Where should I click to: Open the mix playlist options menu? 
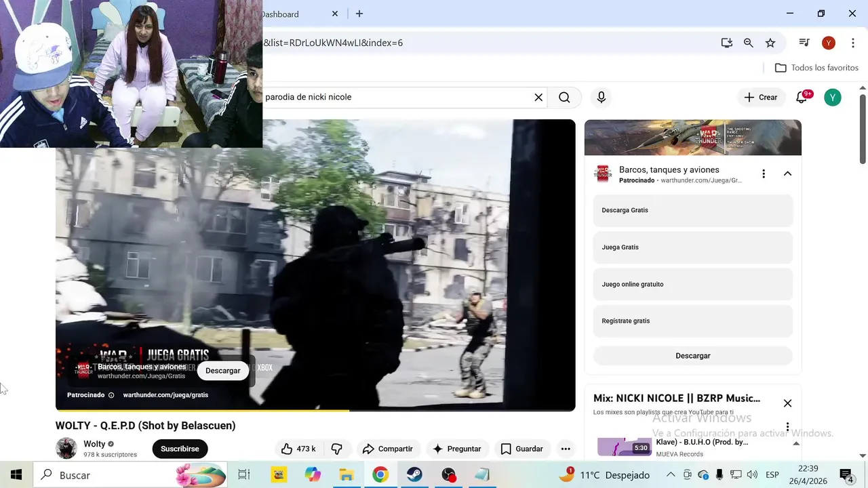787,427
